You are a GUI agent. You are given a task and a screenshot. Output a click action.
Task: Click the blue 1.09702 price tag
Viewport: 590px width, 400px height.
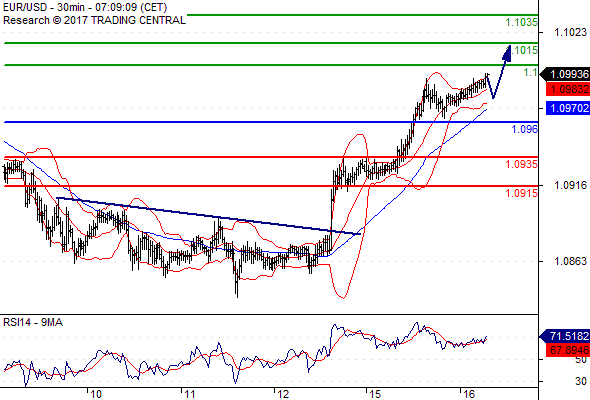(568, 108)
